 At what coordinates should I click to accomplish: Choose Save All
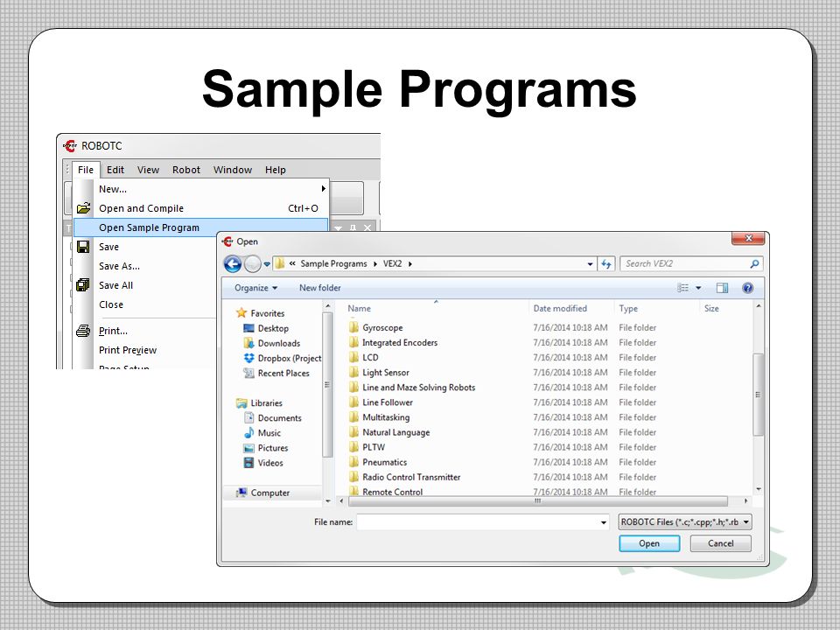[x=115, y=285]
